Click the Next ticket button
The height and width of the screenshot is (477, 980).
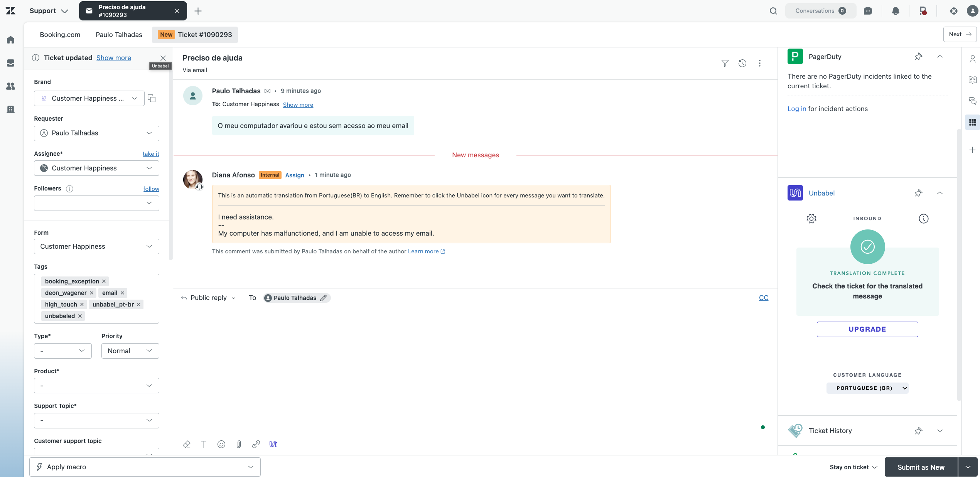(x=960, y=34)
